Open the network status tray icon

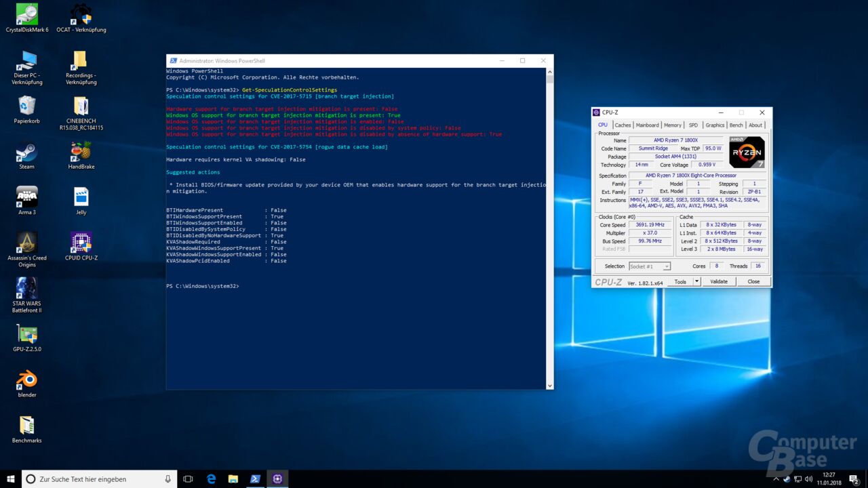coord(797,479)
